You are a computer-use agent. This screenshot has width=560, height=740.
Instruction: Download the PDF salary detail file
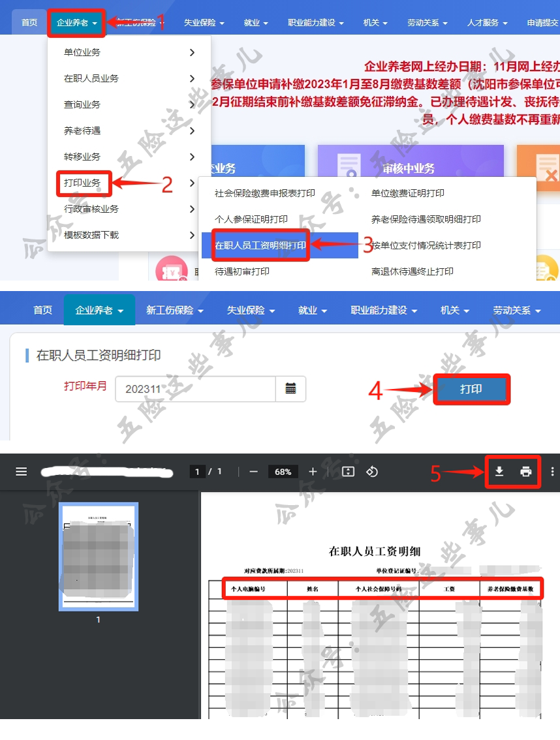coord(499,472)
